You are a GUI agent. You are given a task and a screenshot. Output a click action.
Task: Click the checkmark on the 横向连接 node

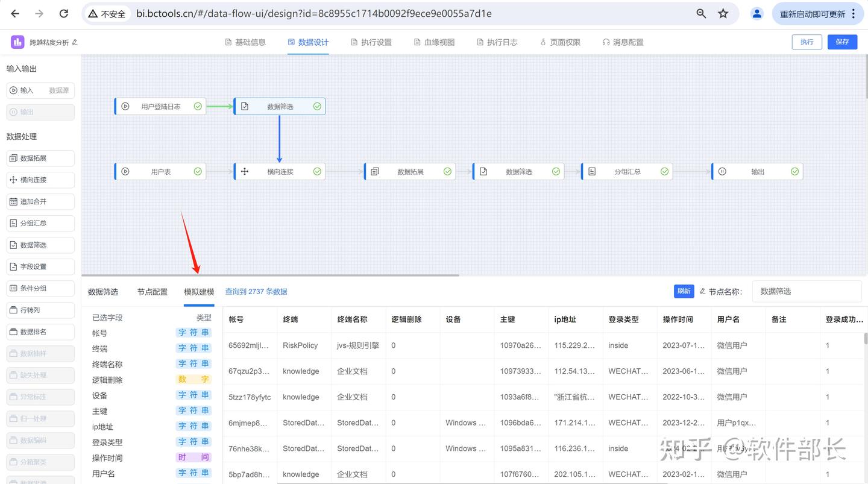pos(317,171)
